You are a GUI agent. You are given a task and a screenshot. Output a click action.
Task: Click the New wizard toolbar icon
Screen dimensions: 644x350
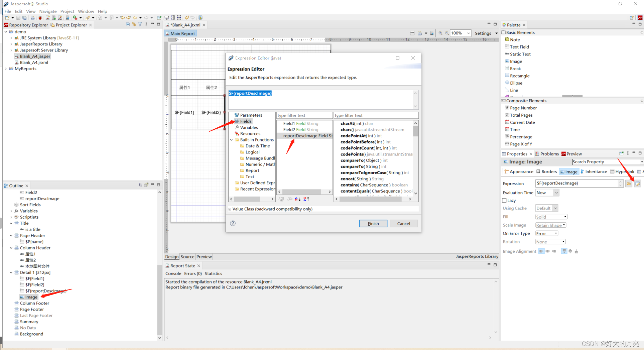pos(7,18)
